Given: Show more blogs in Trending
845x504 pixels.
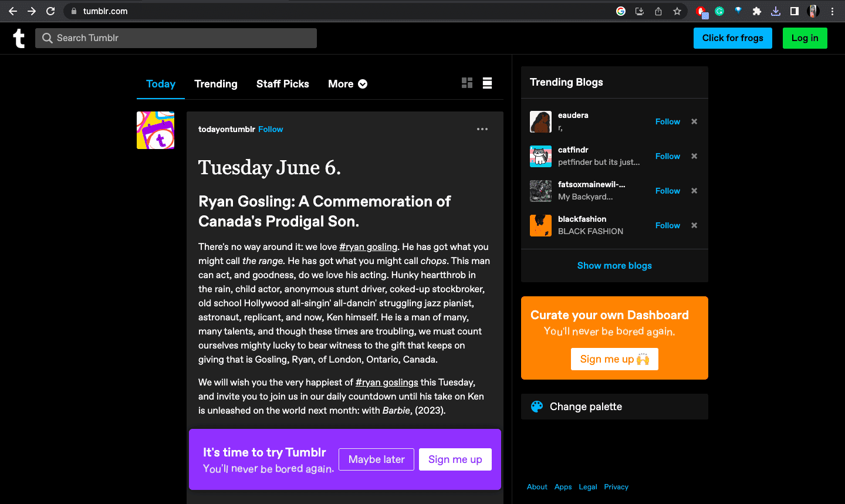Looking at the screenshot, I should (614, 266).
